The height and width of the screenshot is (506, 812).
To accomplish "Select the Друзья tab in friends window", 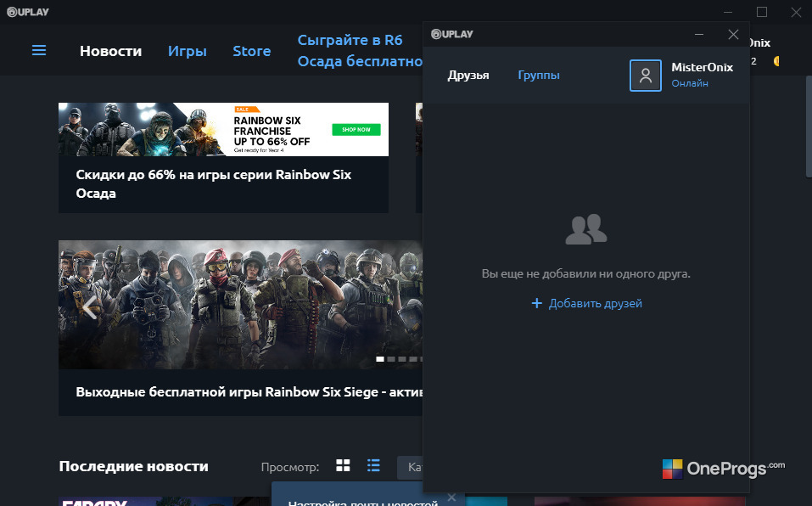I will (468, 75).
